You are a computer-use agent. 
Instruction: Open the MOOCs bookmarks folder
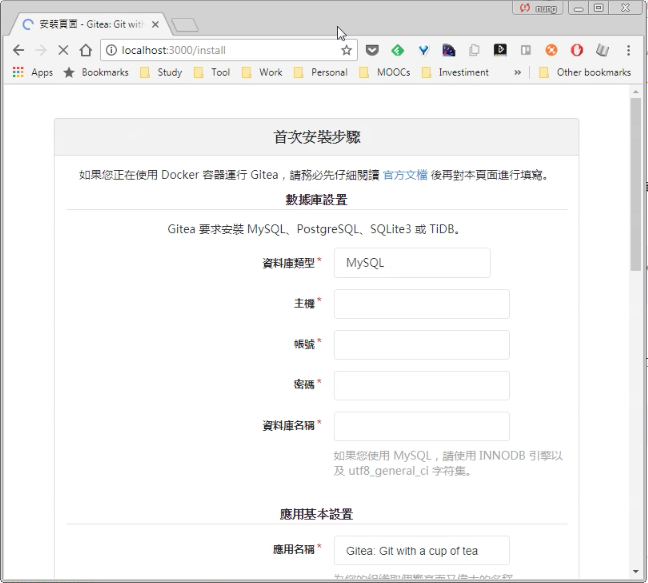[385, 72]
